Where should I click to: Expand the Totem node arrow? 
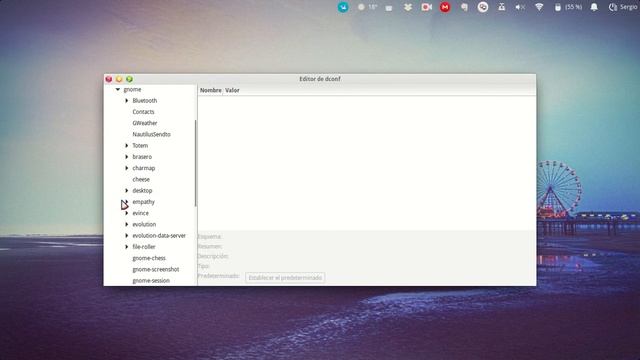(x=127, y=145)
